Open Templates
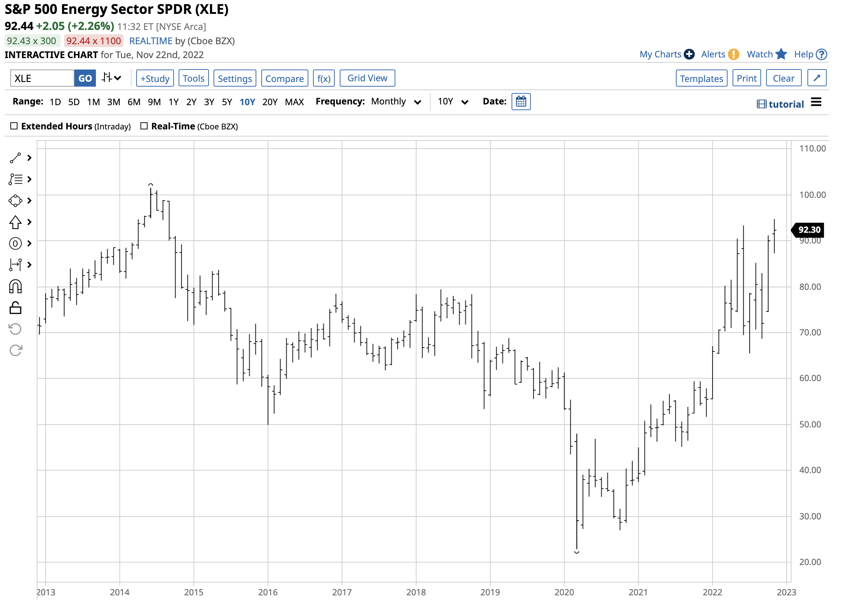The height and width of the screenshot is (616, 847). click(x=701, y=78)
